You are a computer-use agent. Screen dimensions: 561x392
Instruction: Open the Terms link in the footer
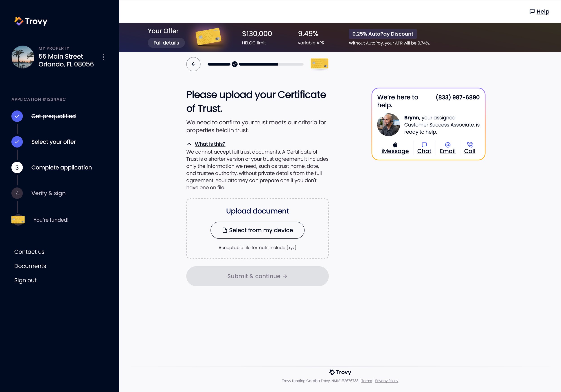click(366, 381)
